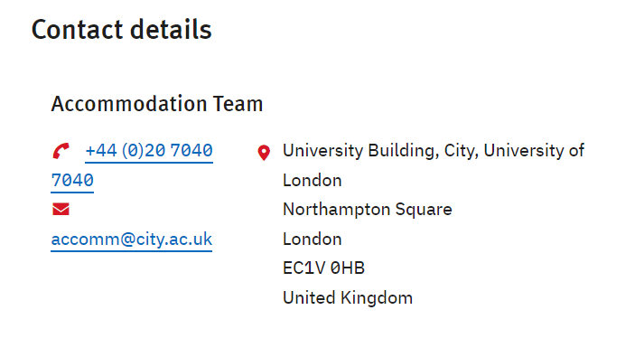This screenshot has height=357, width=644.
Task: Click the Accommodation Team subheading
Action: pos(157,104)
